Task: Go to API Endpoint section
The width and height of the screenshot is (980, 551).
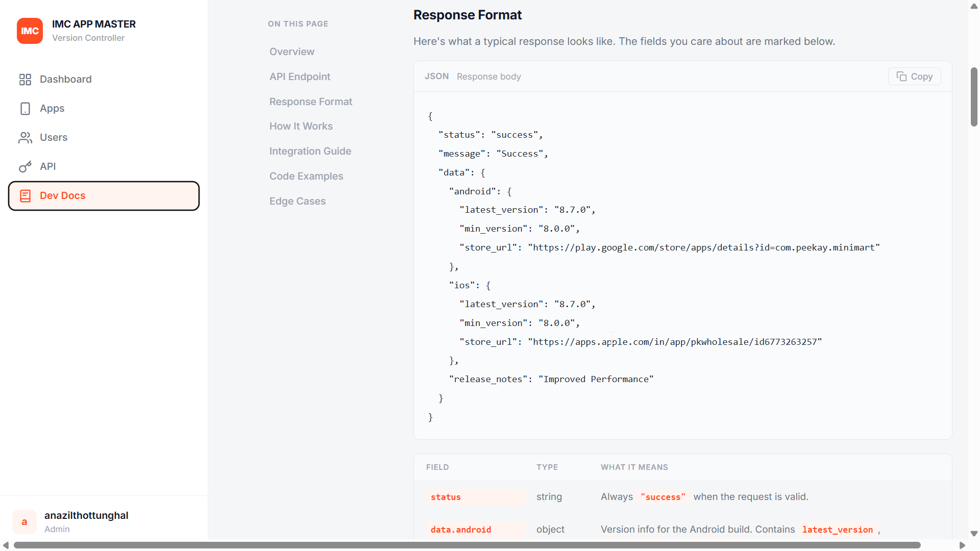Action: pyautogui.click(x=300, y=77)
